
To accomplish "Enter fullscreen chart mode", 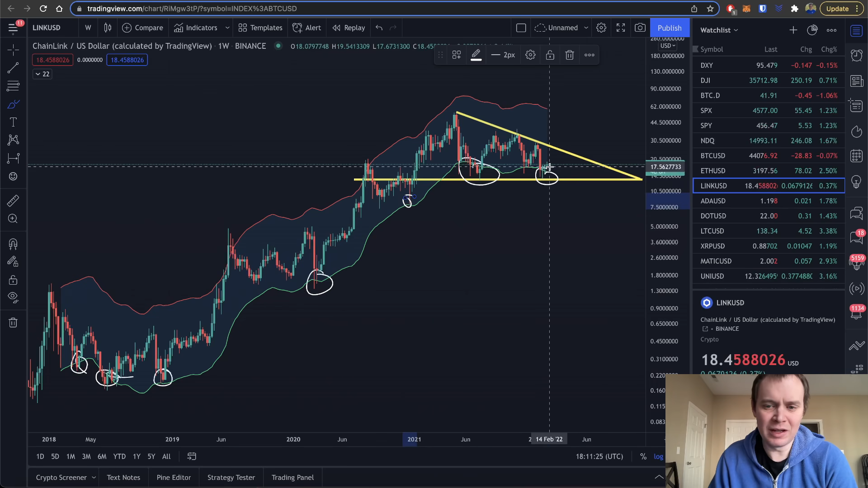I will point(621,28).
